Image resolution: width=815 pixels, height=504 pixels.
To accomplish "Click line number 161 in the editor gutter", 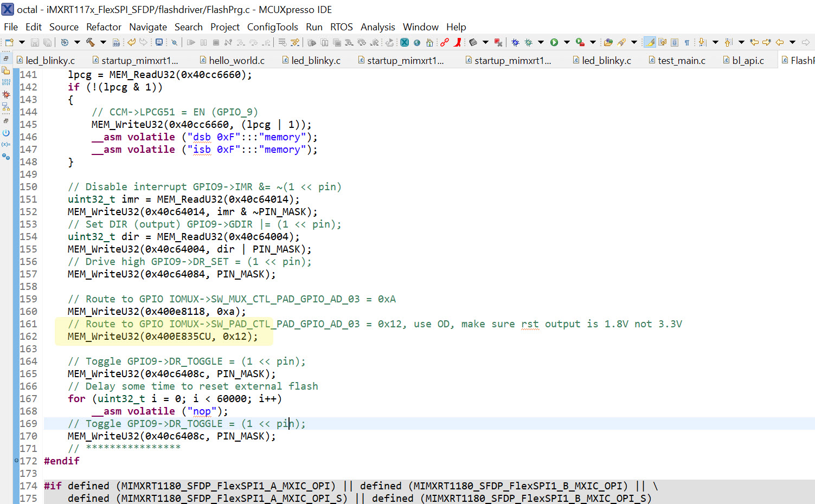I will 28,324.
